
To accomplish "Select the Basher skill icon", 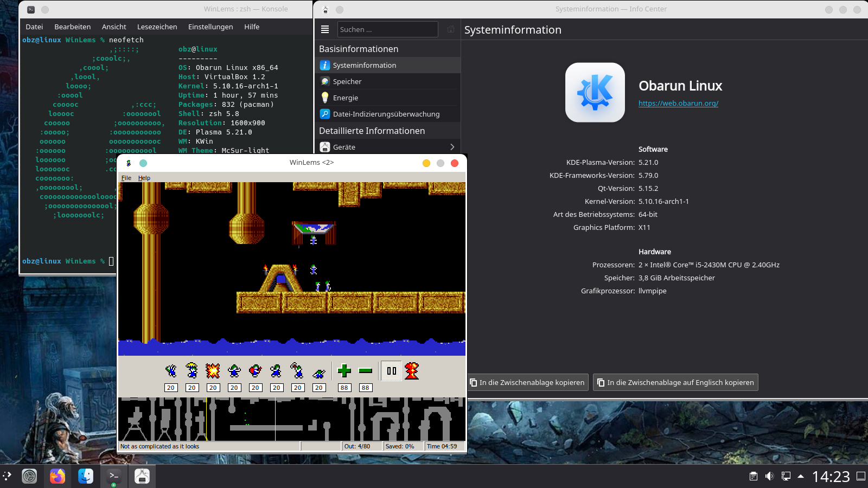I will [277, 371].
